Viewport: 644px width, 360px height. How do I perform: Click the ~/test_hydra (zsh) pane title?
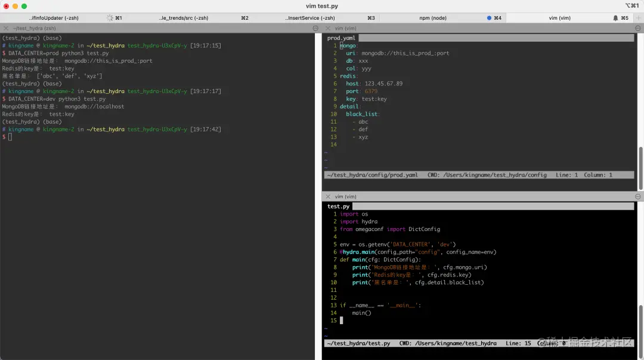click(34, 28)
